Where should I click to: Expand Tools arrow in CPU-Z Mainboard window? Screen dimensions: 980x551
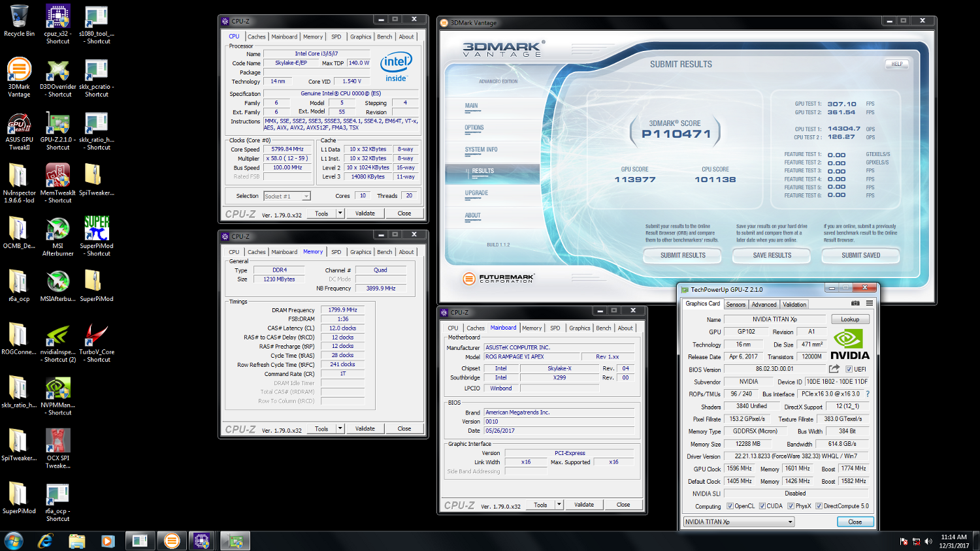click(x=559, y=504)
